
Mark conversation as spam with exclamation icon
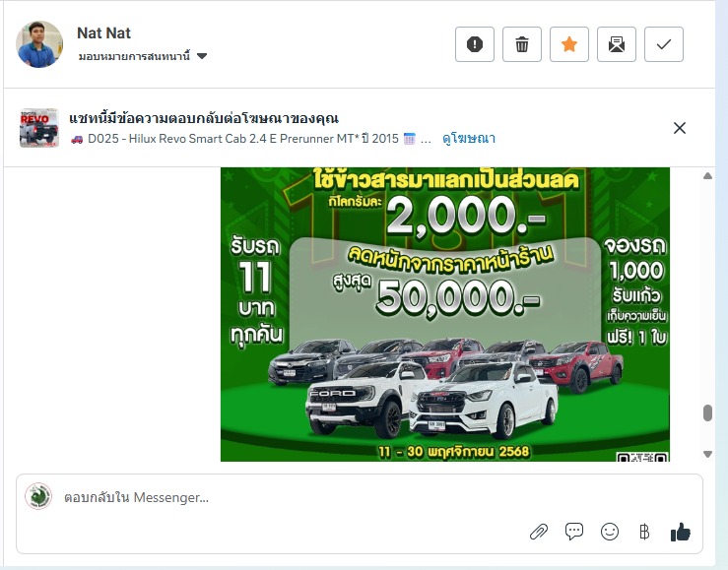coord(475,44)
